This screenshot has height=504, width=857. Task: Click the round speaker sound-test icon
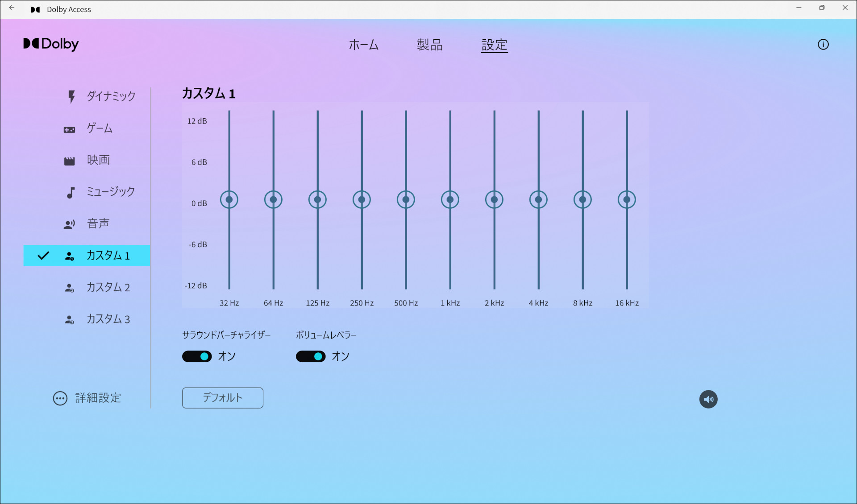708,399
